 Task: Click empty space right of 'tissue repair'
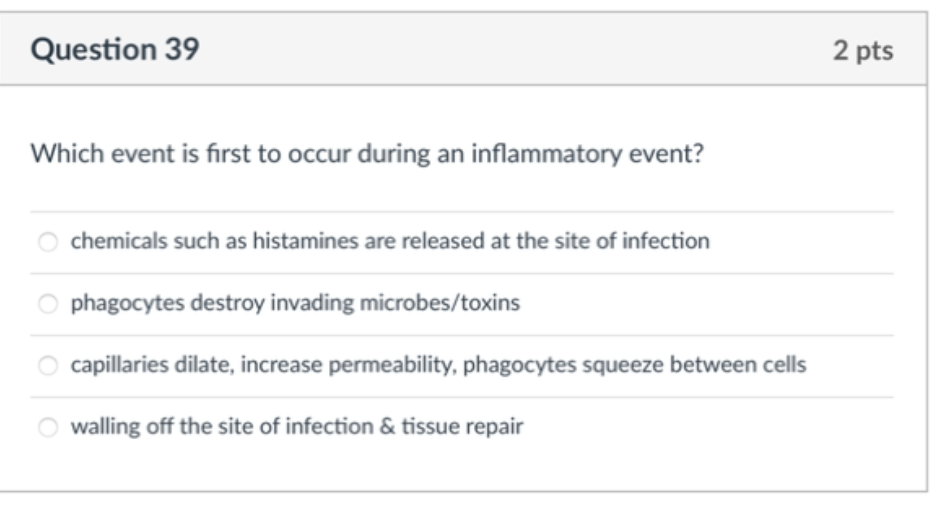coord(700,427)
